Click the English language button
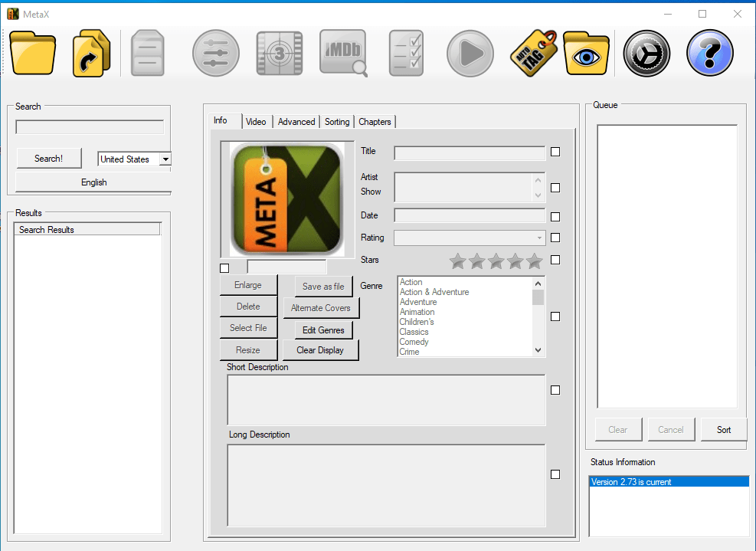 tap(93, 182)
